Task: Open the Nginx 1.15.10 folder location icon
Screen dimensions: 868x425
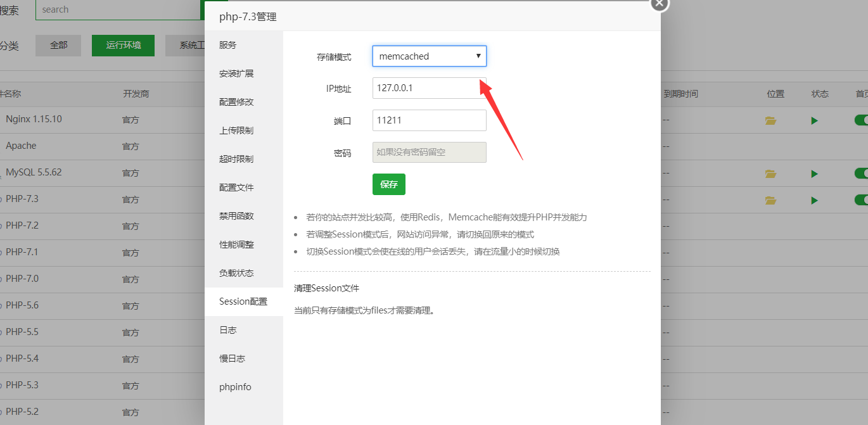Action: (770, 120)
